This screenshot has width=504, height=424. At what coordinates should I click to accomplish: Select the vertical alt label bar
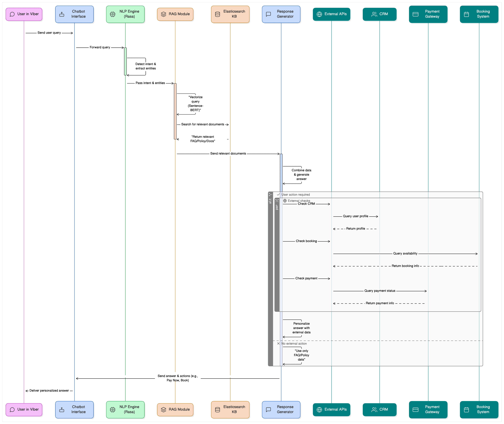pyautogui.click(x=270, y=279)
